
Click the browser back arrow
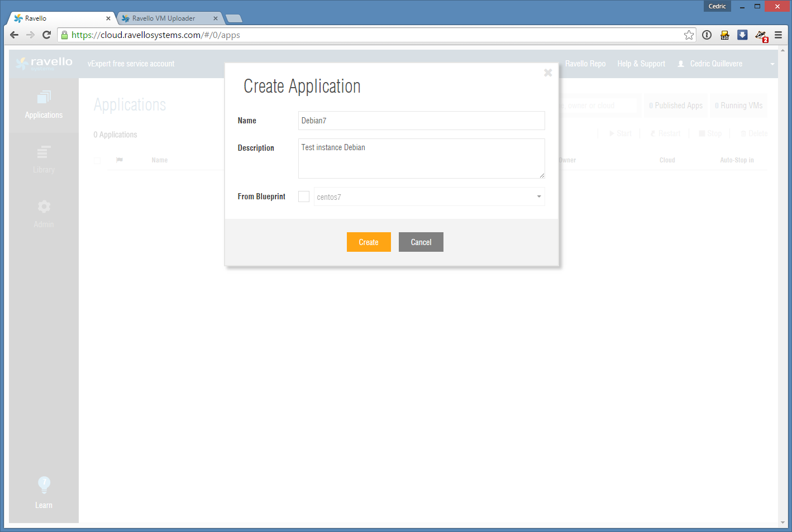pyautogui.click(x=15, y=35)
